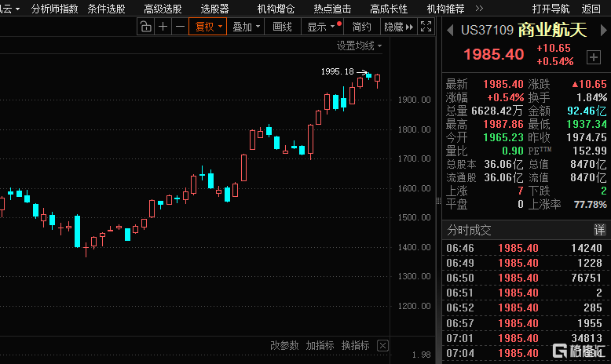Click 改参数 link

click(284, 345)
